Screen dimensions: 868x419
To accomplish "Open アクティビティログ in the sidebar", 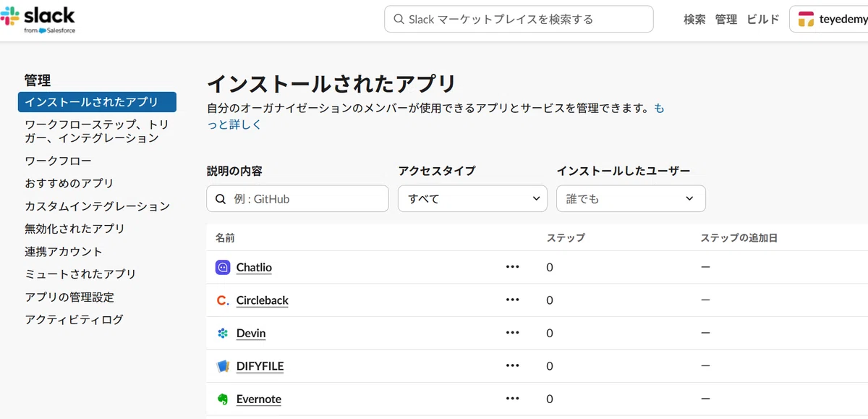I will 74,319.
